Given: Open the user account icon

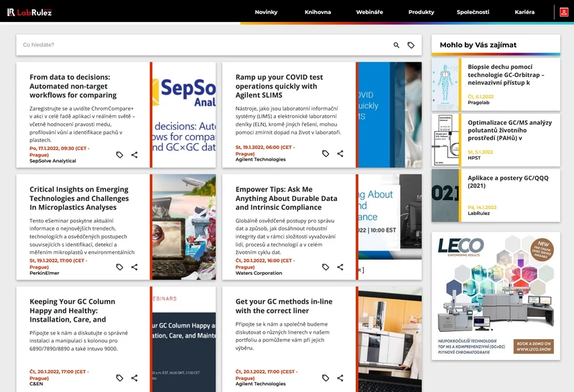Looking at the screenshot, I should tap(564, 12).
